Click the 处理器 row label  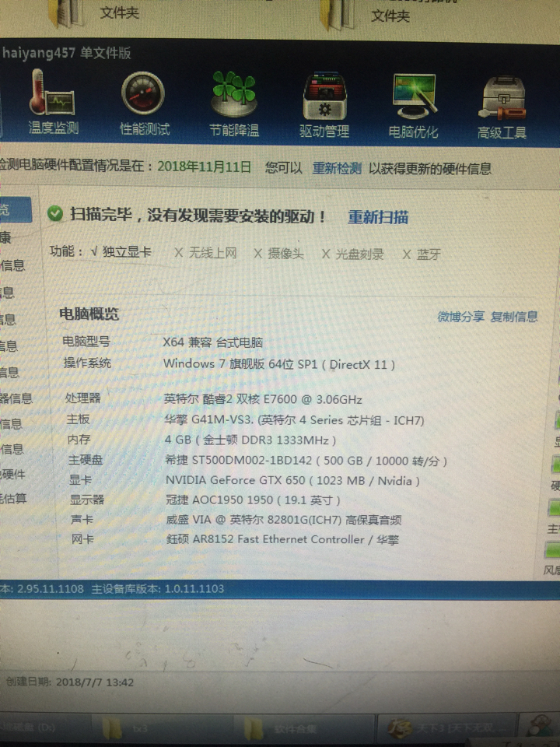(83, 398)
